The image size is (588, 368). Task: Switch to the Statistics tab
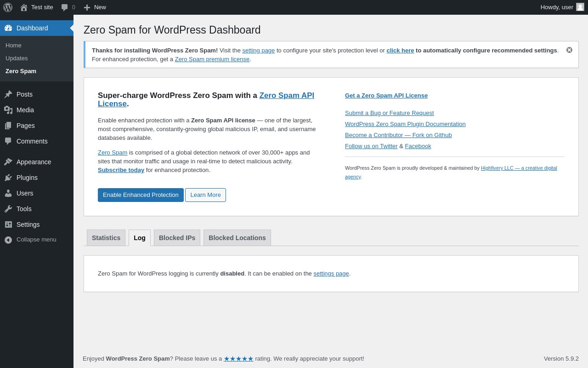pos(106,238)
